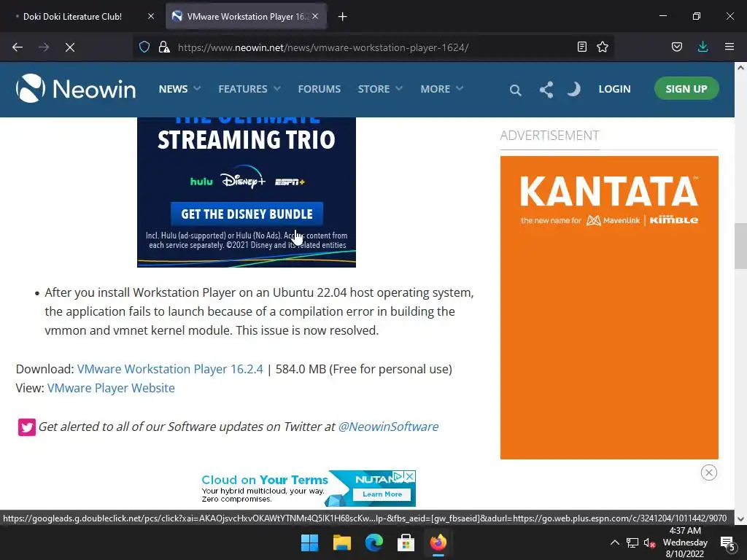Open the Firefox downloads panel
This screenshot has width=747, height=560.
coord(703,47)
